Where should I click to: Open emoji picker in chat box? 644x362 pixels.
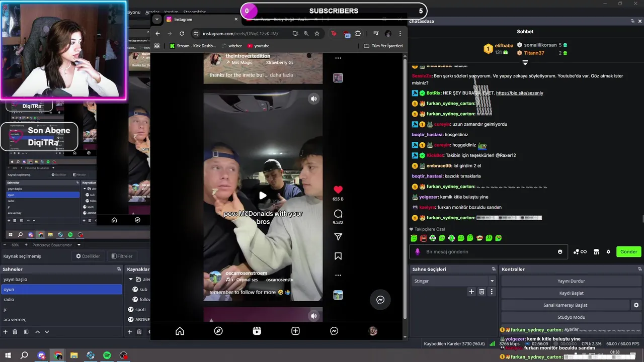pos(560,252)
